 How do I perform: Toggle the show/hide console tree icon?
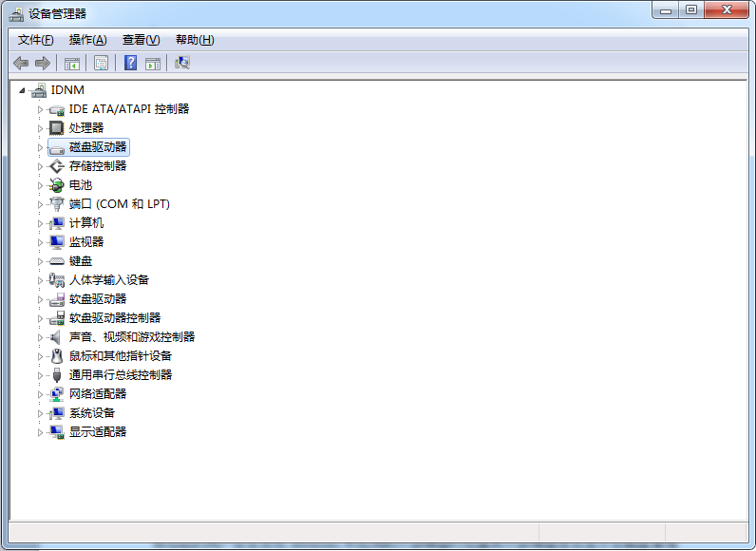tap(72, 63)
